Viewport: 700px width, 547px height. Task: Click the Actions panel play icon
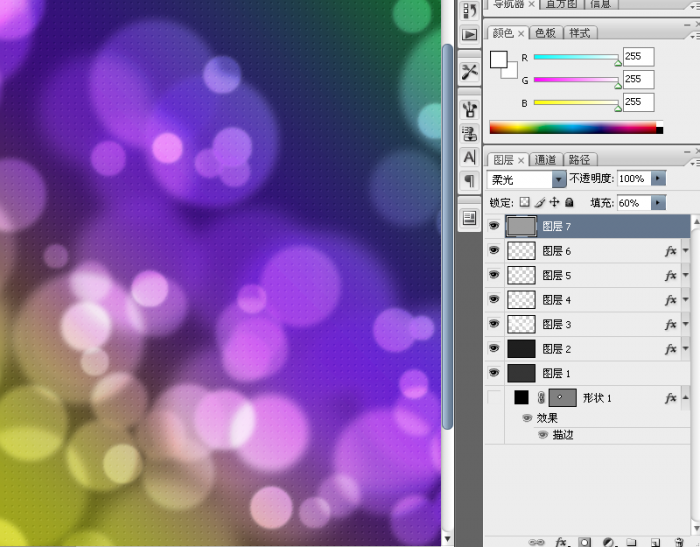pos(469,35)
